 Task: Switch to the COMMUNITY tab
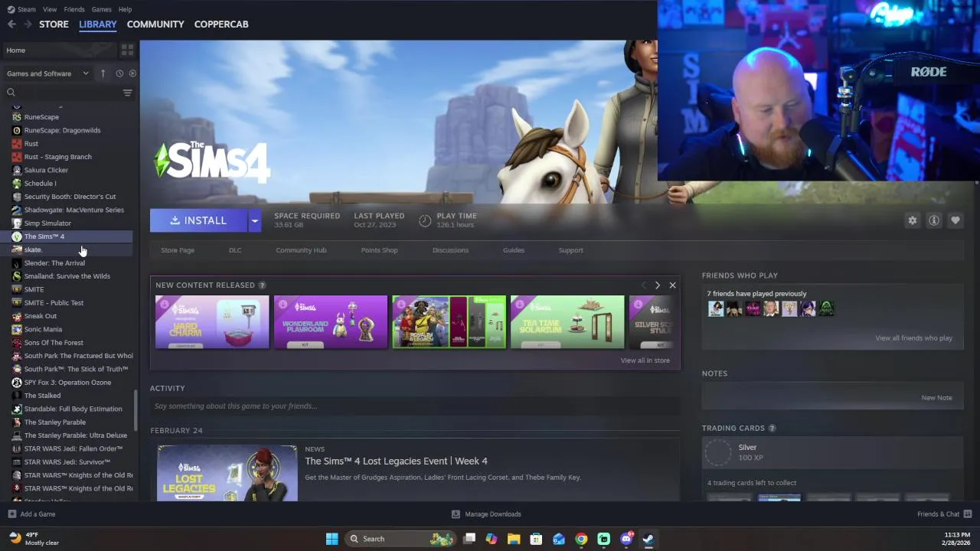click(x=155, y=24)
